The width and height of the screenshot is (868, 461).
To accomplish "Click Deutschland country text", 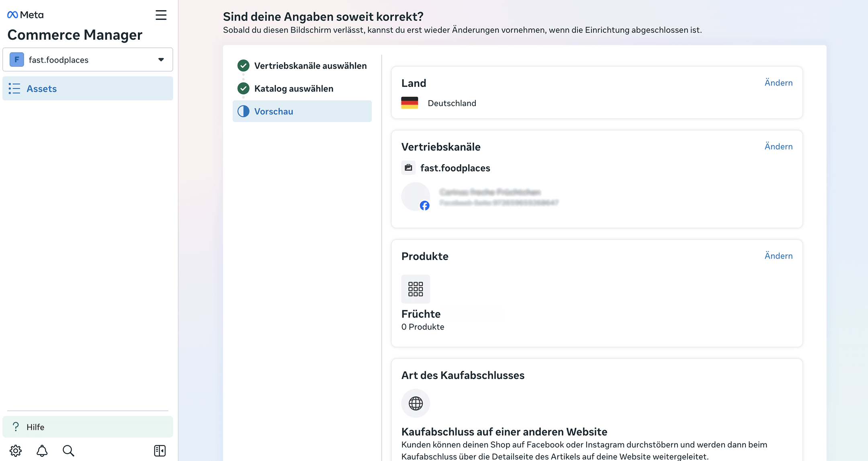I will (452, 103).
